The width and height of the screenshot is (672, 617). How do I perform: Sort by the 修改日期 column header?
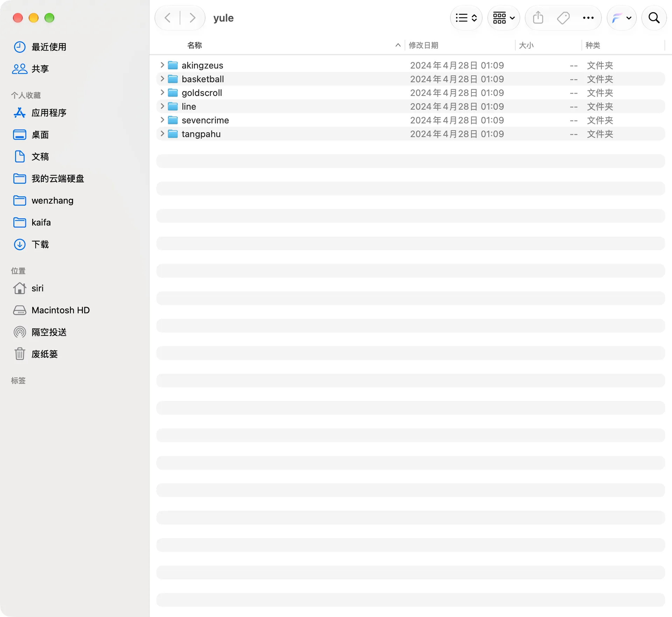pyautogui.click(x=423, y=45)
